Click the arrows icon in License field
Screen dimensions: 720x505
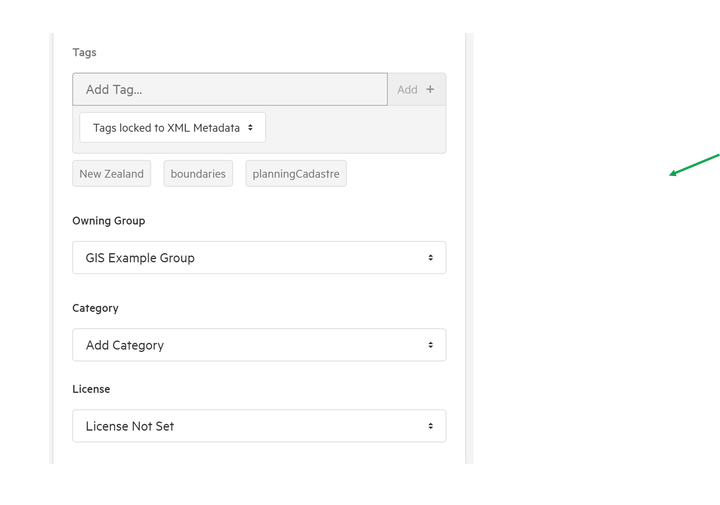[430, 426]
